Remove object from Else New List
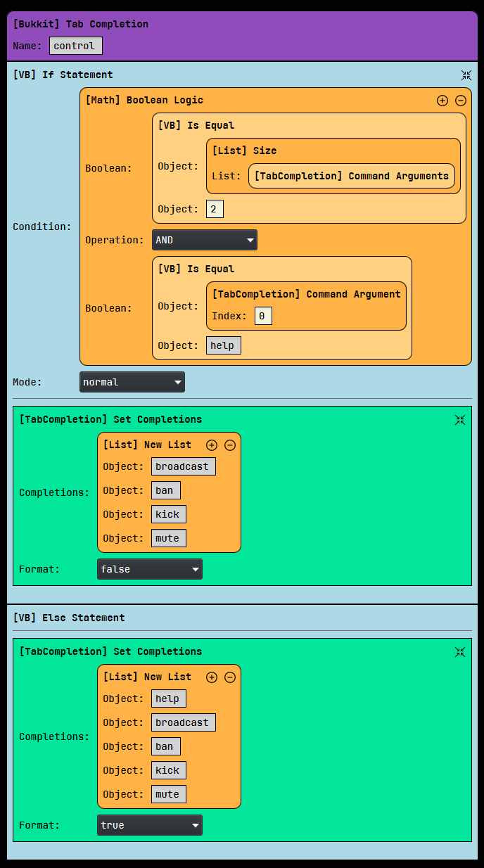 pyautogui.click(x=230, y=677)
